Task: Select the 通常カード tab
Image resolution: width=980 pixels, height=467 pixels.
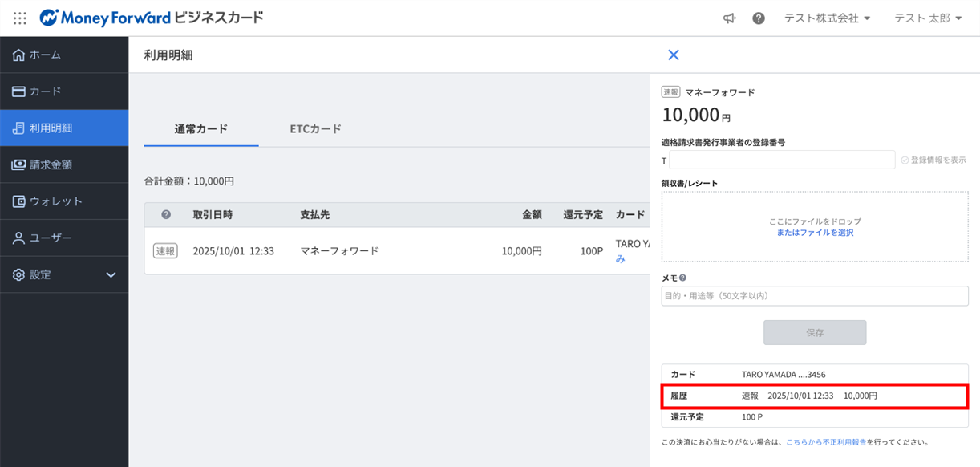Action: (201, 128)
